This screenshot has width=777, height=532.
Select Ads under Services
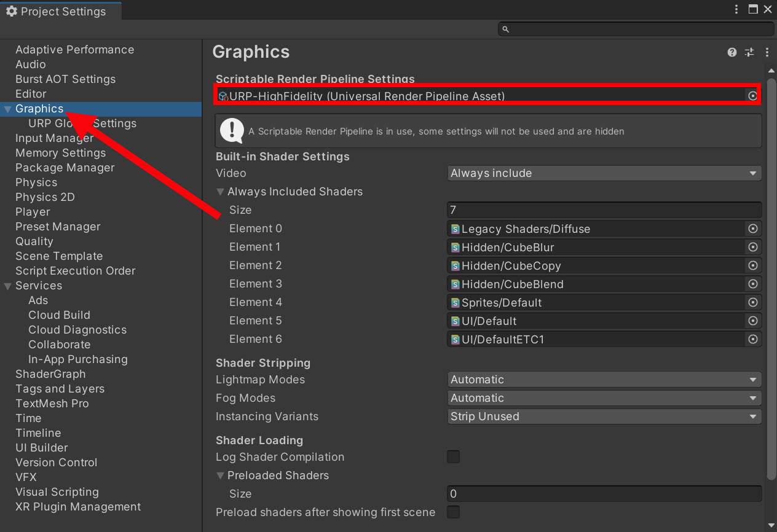pos(38,300)
